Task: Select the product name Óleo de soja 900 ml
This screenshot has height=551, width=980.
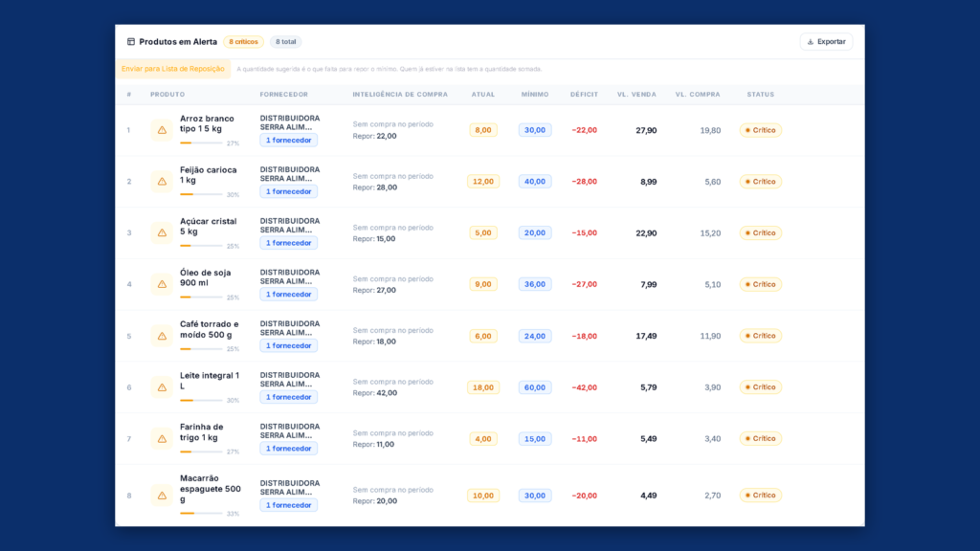Action: [x=206, y=278]
